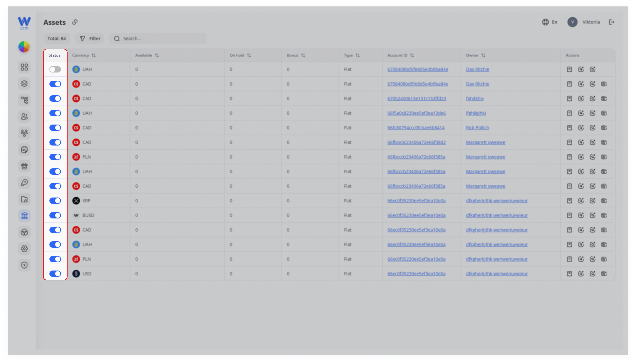The height and width of the screenshot is (364, 636).
Task: Open the Viktoriia user profile menu
Action: [x=584, y=22]
